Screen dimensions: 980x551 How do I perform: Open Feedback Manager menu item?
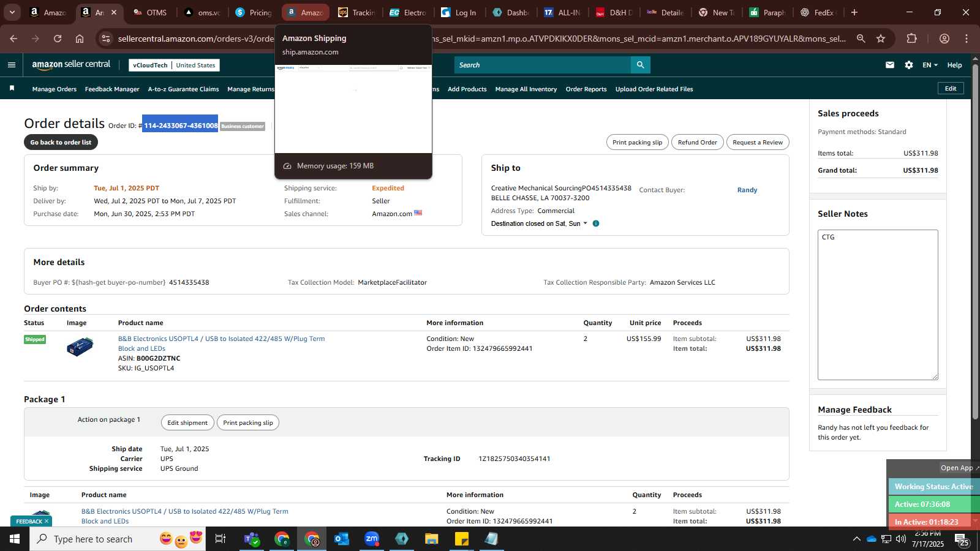pyautogui.click(x=112, y=89)
